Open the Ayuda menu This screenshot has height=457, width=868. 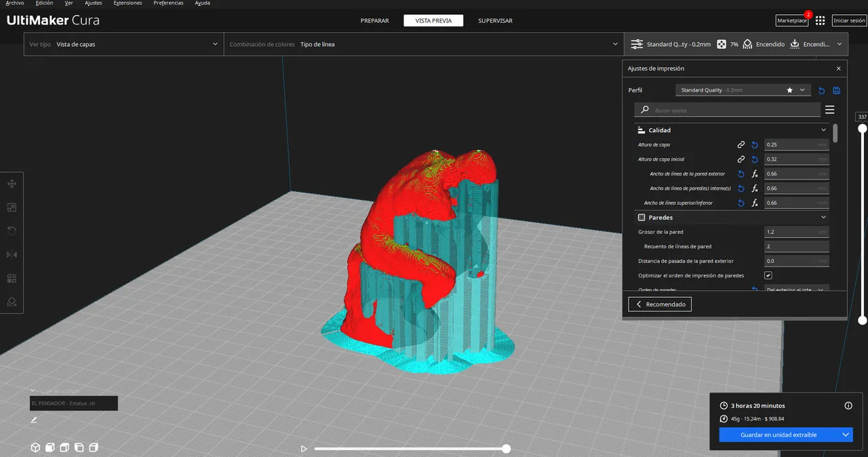(x=202, y=3)
